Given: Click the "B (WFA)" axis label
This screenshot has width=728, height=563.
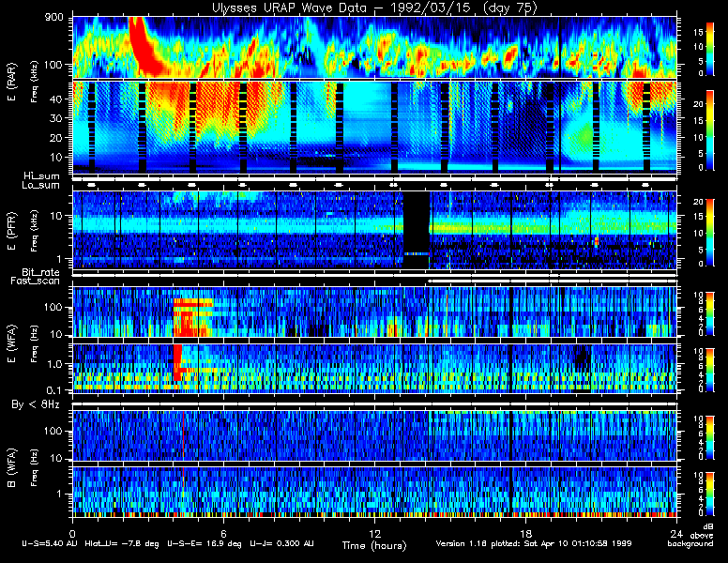Looking at the screenshot, I should (x=11, y=467).
